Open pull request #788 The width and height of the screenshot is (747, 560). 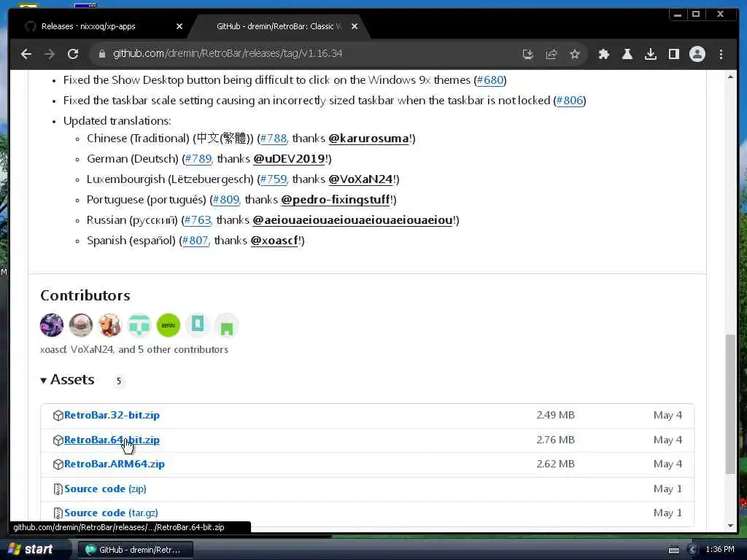274,139
